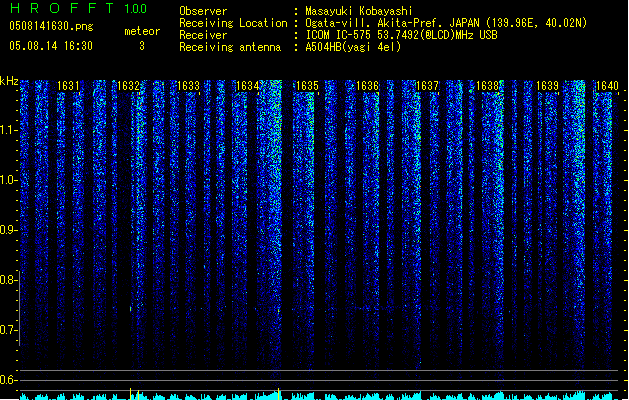This screenshot has width=629, height=400.
Task: Click the 1.1 kHz axis label
Action: [x=8, y=130]
